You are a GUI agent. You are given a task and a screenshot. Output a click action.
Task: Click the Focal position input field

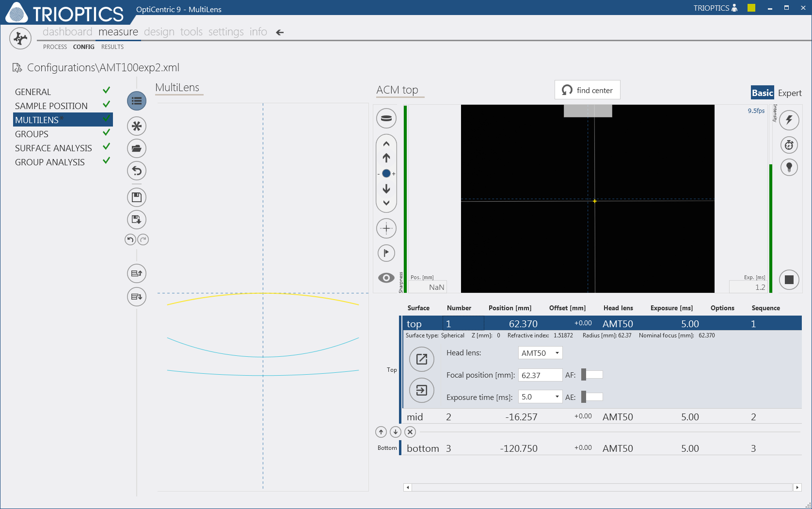click(x=540, y=375)
